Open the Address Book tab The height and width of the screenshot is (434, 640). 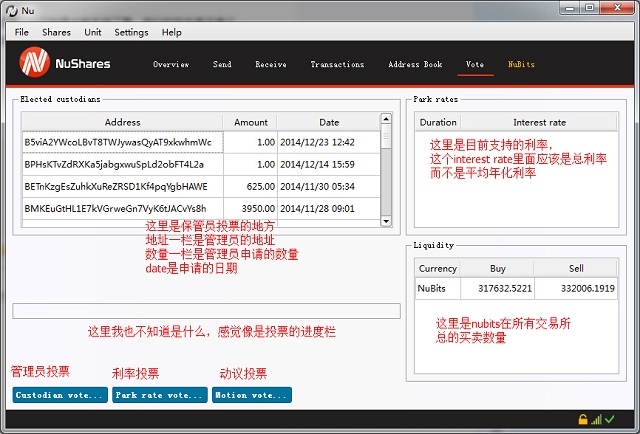pyautogui.click(x=415, y=64)
